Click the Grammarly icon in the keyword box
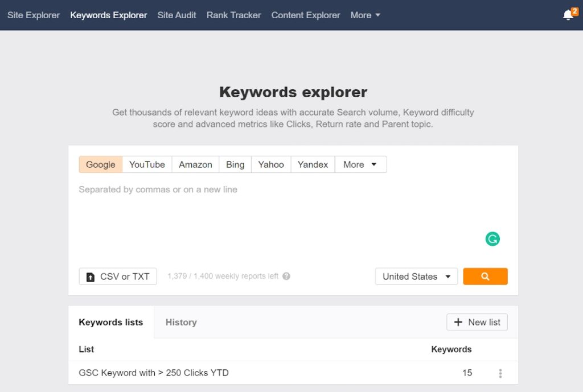This screenshot has height=392, width=583. coord(492,239)
